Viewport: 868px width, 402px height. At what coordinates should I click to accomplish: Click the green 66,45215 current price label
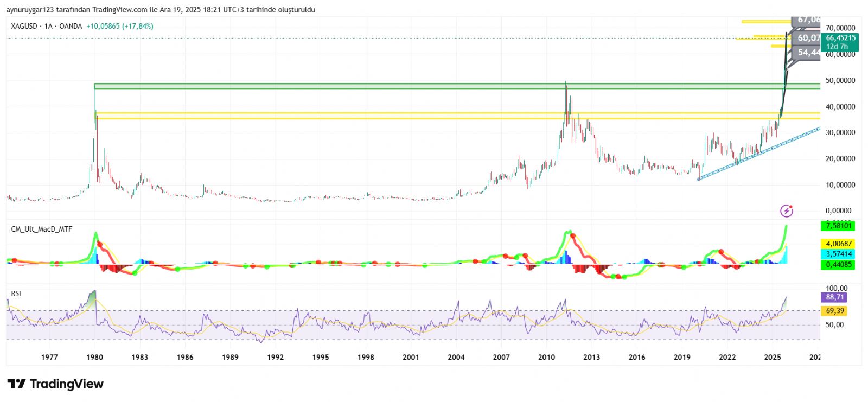[840, 38]
